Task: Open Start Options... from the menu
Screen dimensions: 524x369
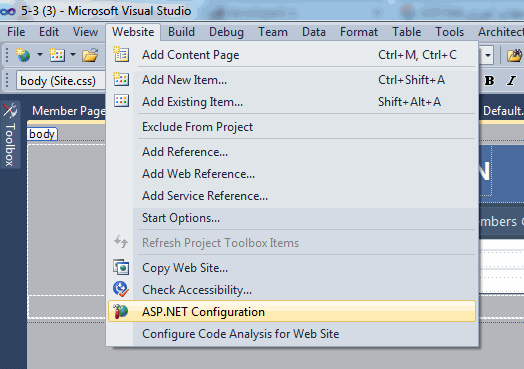Action: click(292, 218)
